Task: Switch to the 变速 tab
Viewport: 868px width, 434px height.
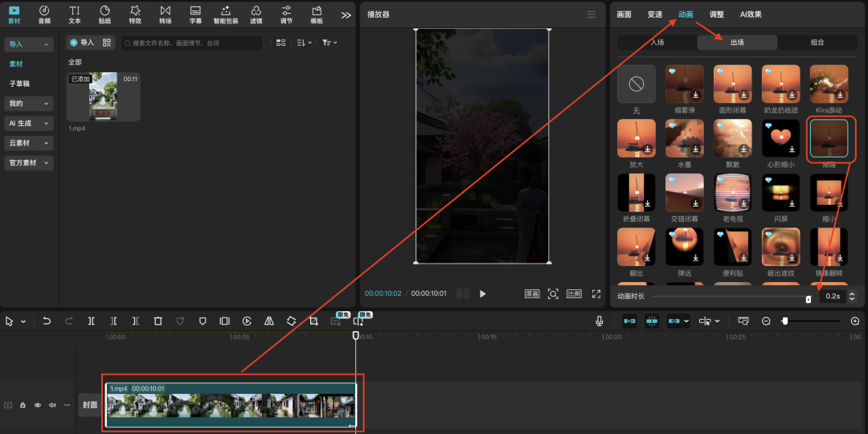Action: point(655,14)
